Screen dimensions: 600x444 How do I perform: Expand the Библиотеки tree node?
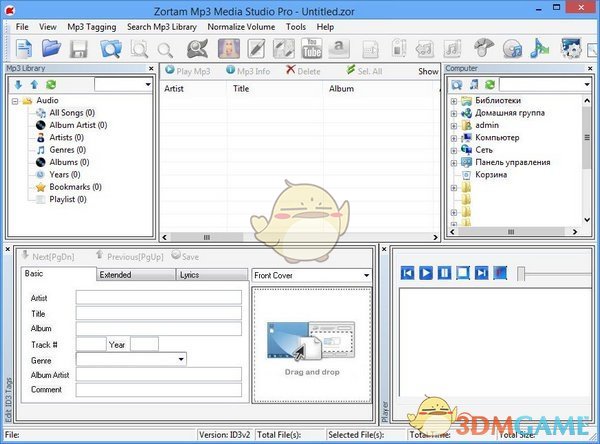click(x=454, y=101)
